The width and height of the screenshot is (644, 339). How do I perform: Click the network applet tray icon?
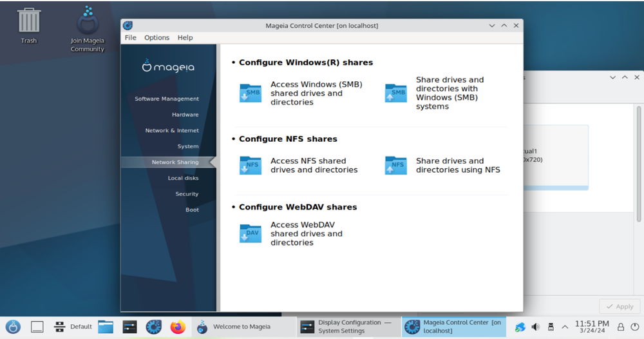click(x=520, y=327)
